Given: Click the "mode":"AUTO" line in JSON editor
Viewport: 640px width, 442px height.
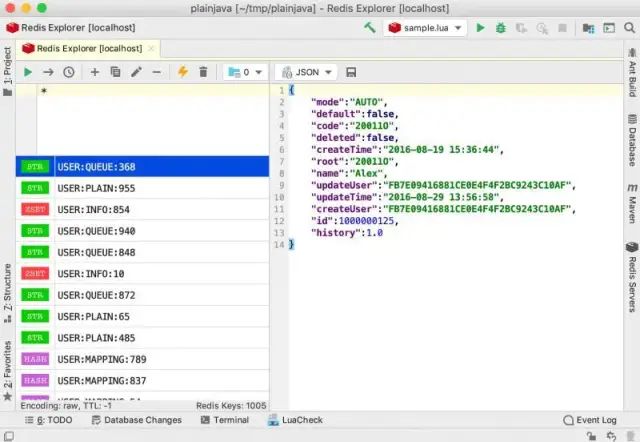Looking at the screenshot, I should (x=349, y=102).
